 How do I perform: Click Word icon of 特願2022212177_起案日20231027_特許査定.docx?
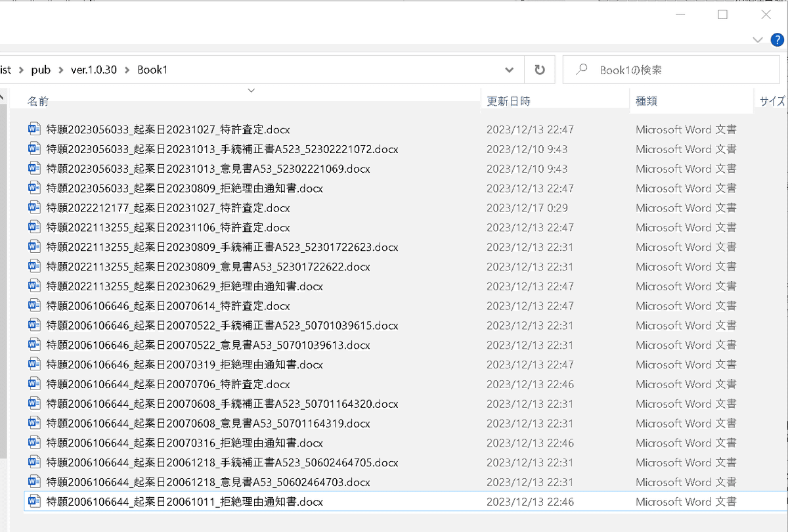click(x=34, y=208)
